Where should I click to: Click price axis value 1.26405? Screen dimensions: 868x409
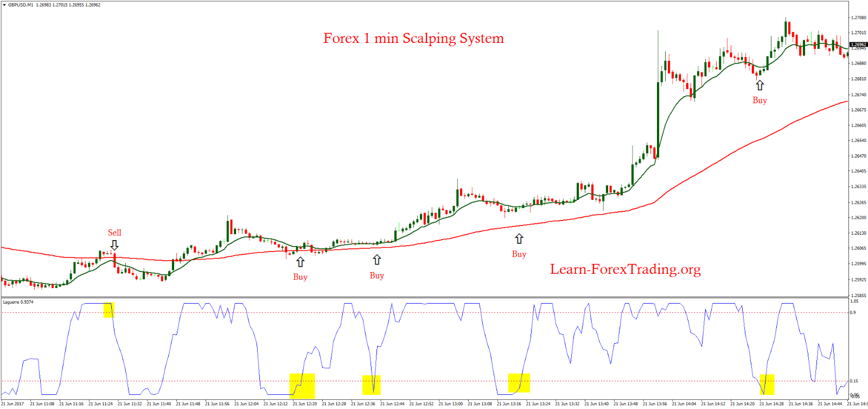tap(858, 172)
